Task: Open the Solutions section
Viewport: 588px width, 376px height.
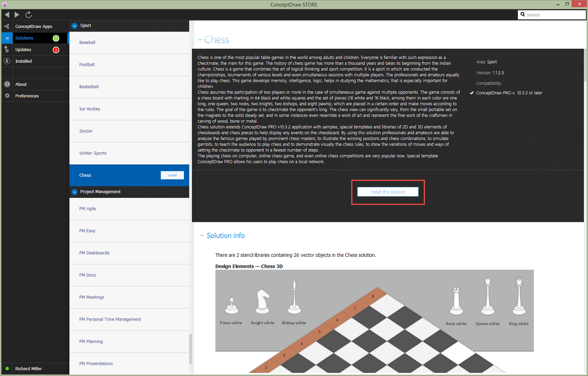Action: [x=24, y=38]
